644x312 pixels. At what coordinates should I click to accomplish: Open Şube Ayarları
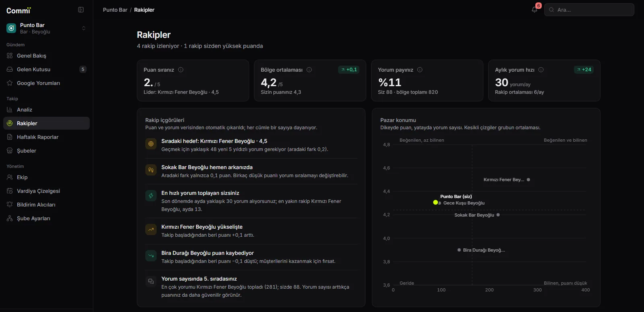pyautogui.click(x=46, y=218)
